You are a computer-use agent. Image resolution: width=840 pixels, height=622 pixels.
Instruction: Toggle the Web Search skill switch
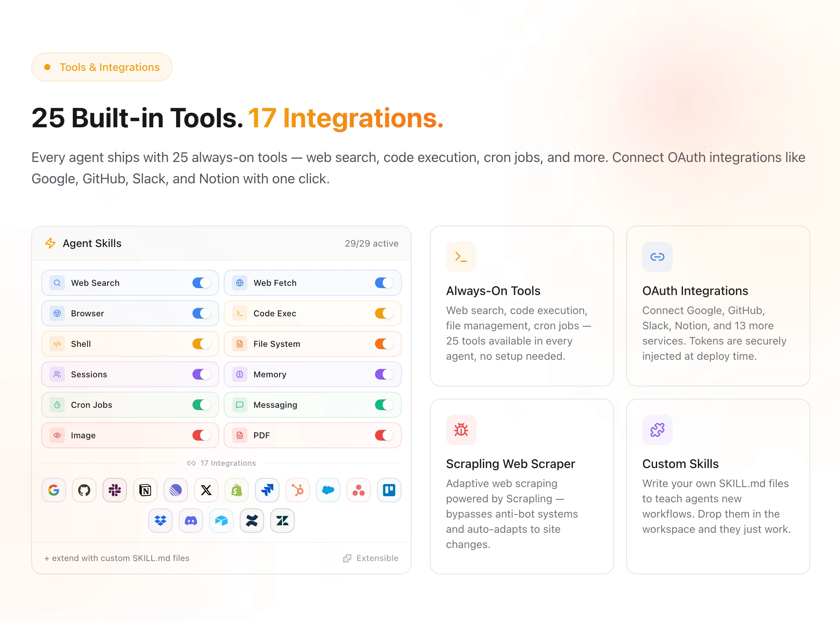click(201, 283)
